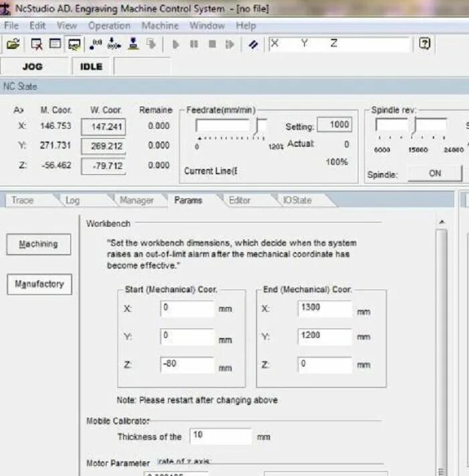Click the Y machine coordinate 271.731
The height and width of the screenshot is (476, 469).
point(55,145)
